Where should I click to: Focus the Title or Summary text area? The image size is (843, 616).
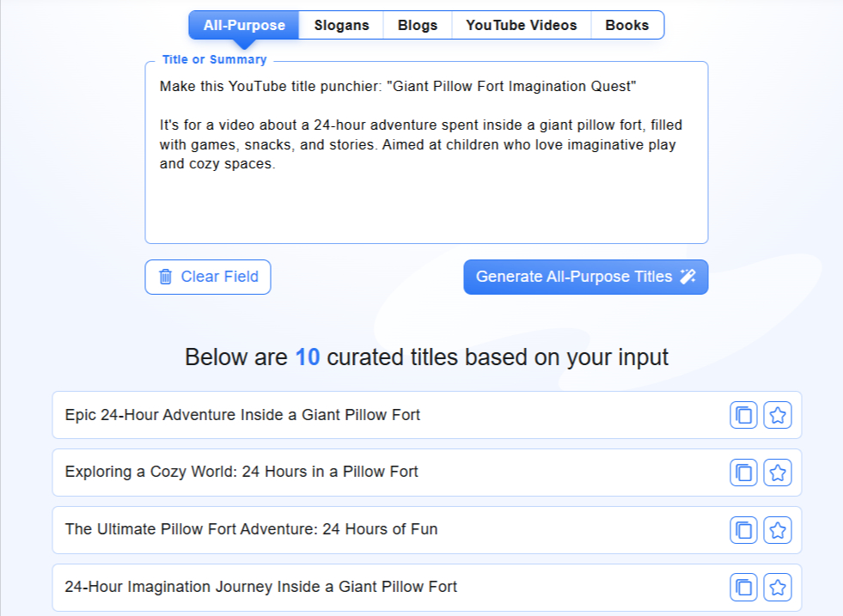(x=426, y=153)
